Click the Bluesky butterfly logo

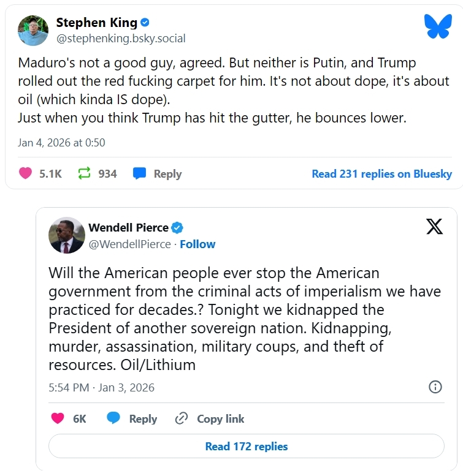point(437,26)
